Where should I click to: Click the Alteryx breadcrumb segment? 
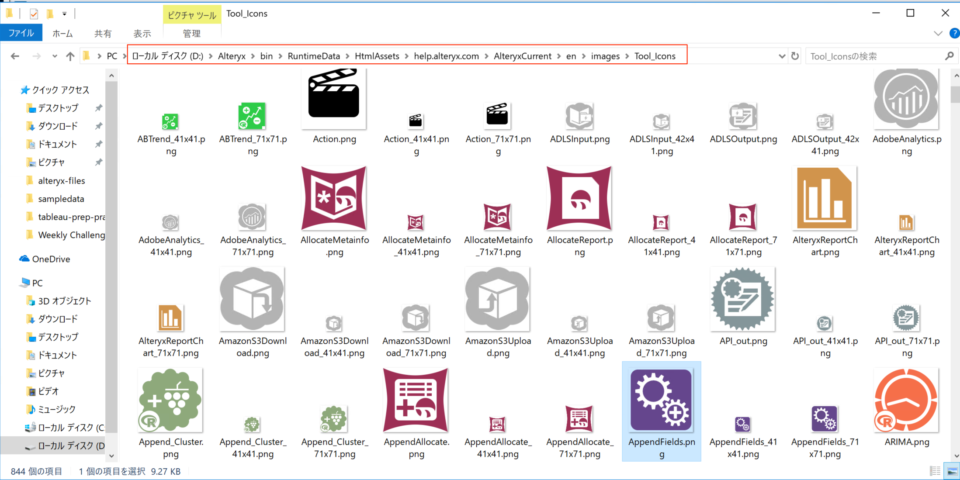coord(231,56)
